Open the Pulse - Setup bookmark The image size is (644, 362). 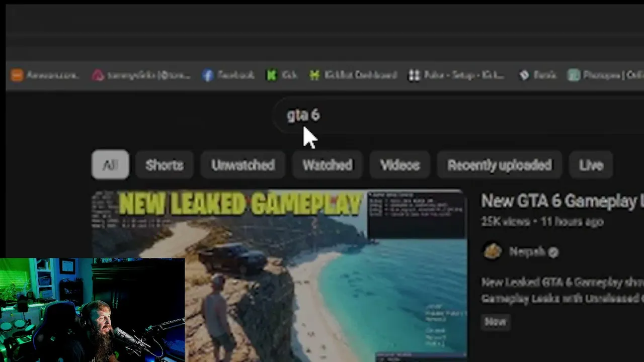456,75
